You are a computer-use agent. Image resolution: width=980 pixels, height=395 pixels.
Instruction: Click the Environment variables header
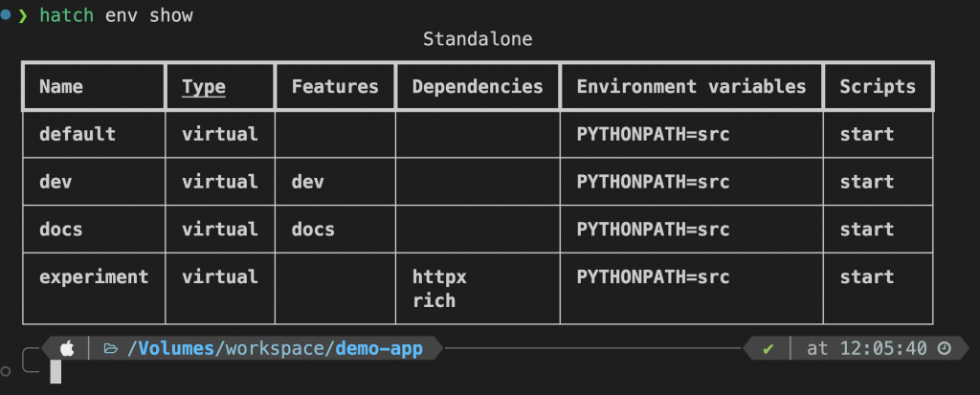(x=691, y=87)
